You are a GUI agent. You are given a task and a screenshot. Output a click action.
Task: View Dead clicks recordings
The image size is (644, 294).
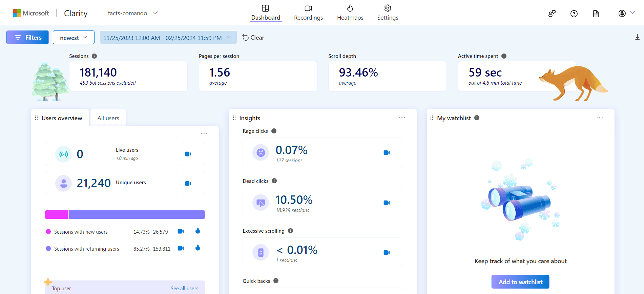tap(387, 203)
